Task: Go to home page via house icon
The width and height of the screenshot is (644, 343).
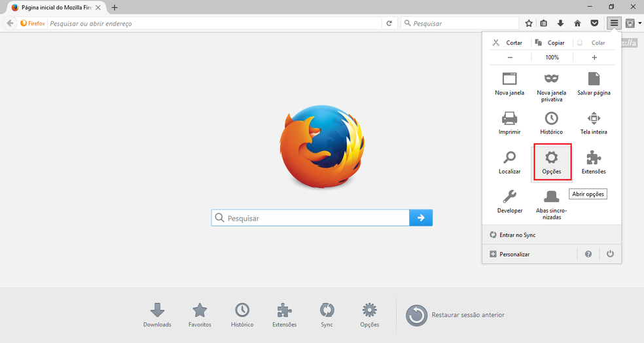Action: click(577, 24)
